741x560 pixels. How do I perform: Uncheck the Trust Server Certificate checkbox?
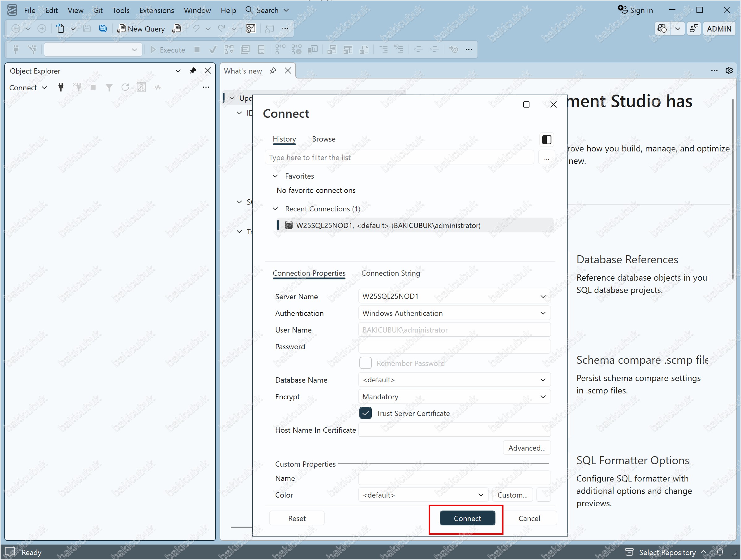click(366, 413)
